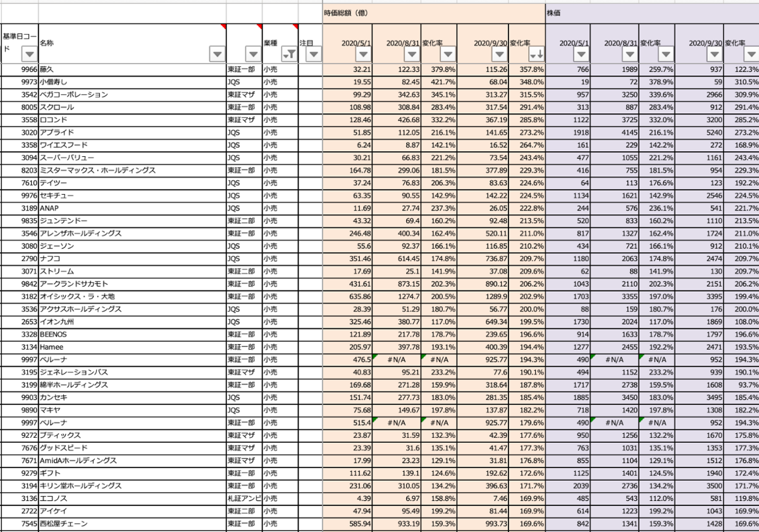Screen dimensions: 759x532
Task: Select the ベガコーポレーション cell
Action: 132,95
